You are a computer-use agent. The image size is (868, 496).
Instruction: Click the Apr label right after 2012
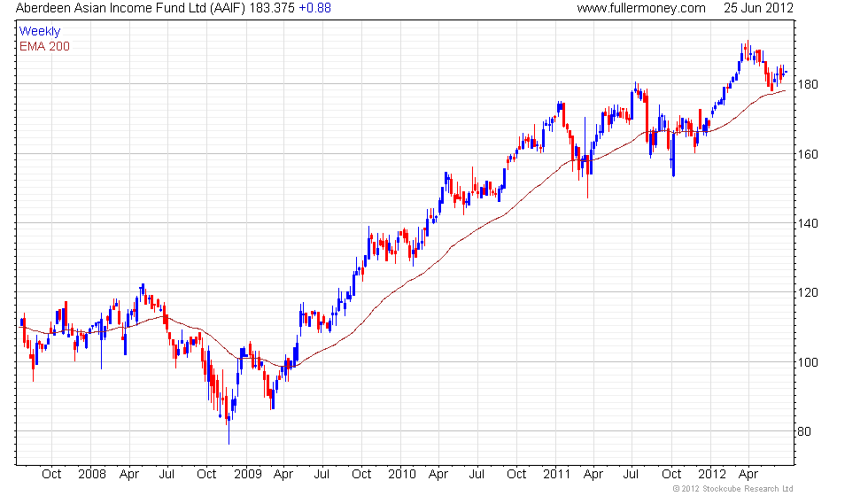748,475
